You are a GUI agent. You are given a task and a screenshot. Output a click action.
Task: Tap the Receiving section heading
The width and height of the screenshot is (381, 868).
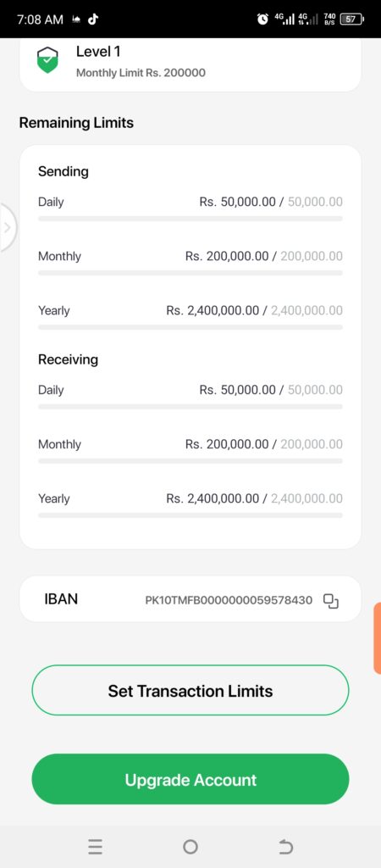68,359
